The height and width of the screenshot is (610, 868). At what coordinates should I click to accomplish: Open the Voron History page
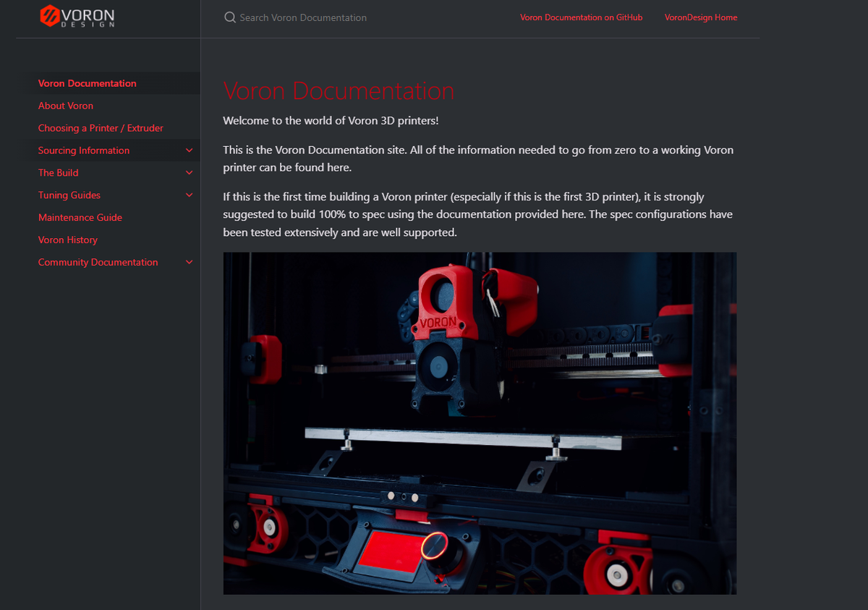click(x=68, y=240)
